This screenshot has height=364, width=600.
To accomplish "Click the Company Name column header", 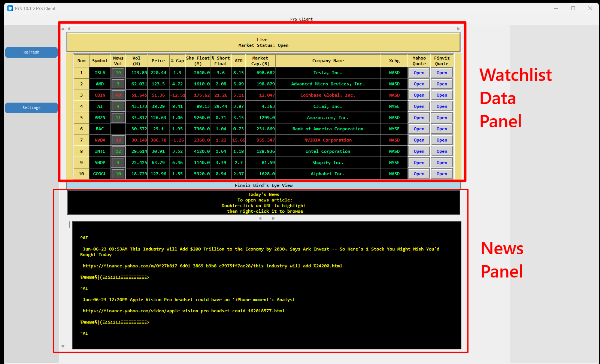I will pyautogui.click(x=328, y=61).
